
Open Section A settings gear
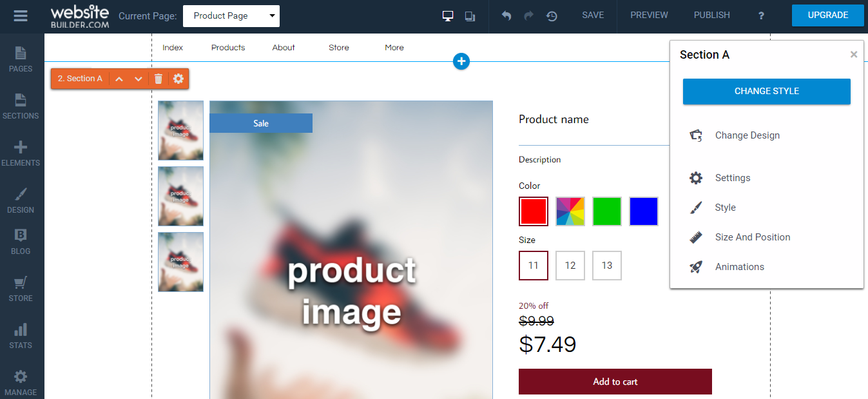pos(178,78)
